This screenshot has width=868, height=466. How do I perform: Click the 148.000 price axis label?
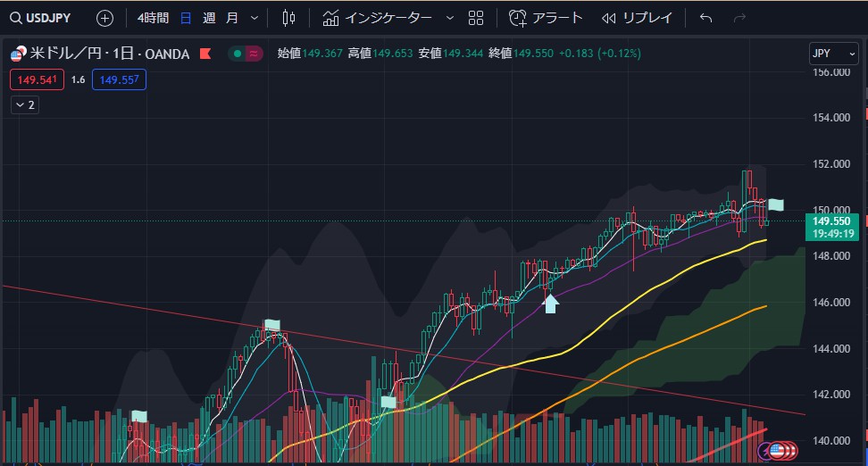coord(831,255)
